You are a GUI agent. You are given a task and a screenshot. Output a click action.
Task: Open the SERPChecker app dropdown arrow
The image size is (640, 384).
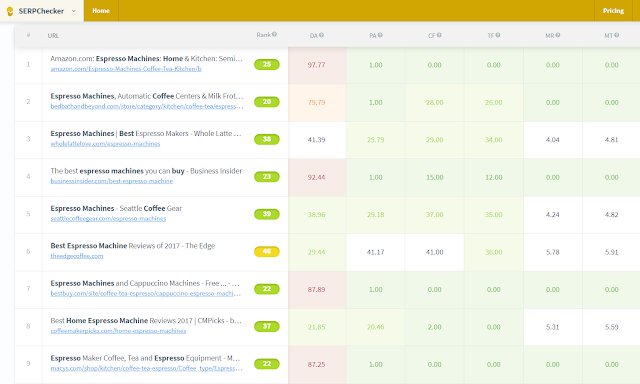[x=73, y=11]
